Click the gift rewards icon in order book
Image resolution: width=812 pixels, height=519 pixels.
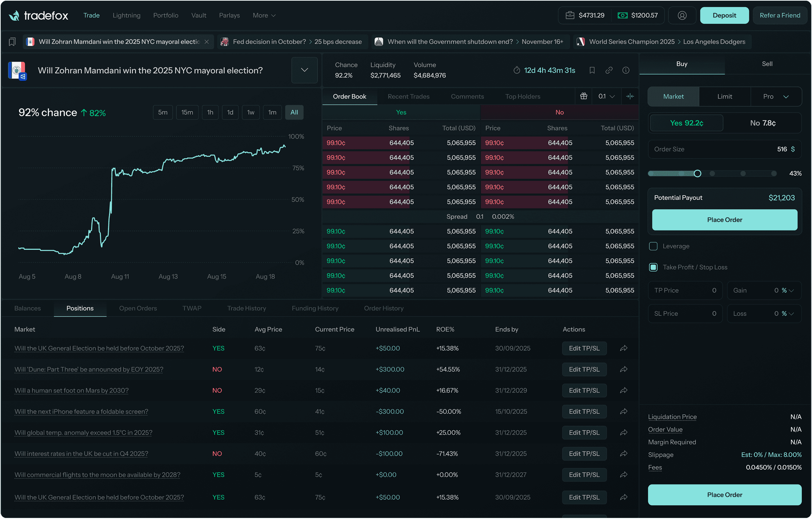pos(584,96)
